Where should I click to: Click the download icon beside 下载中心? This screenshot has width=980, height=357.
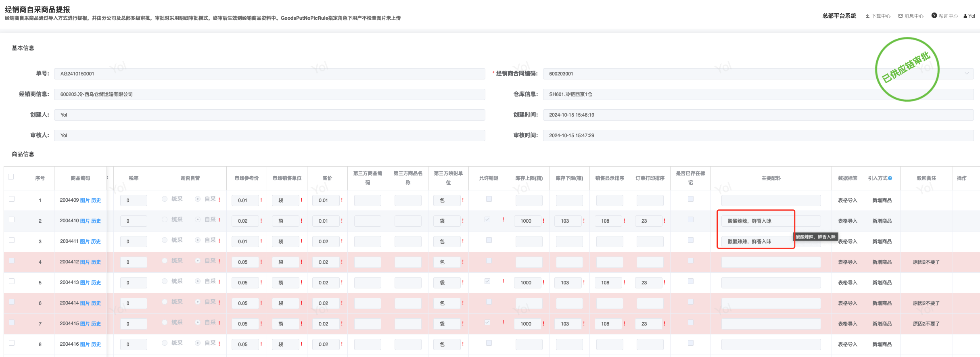867,16
